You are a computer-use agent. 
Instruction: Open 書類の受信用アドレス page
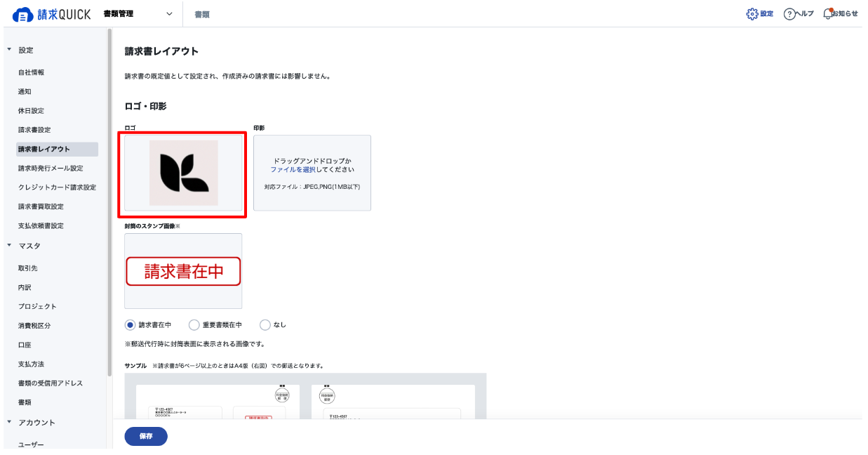coord(51,383)
